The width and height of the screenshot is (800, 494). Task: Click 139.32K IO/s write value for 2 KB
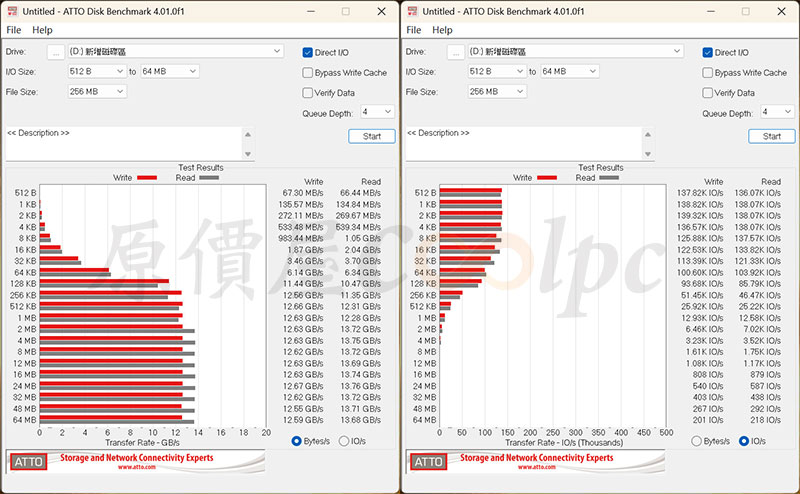click(700, 215)
